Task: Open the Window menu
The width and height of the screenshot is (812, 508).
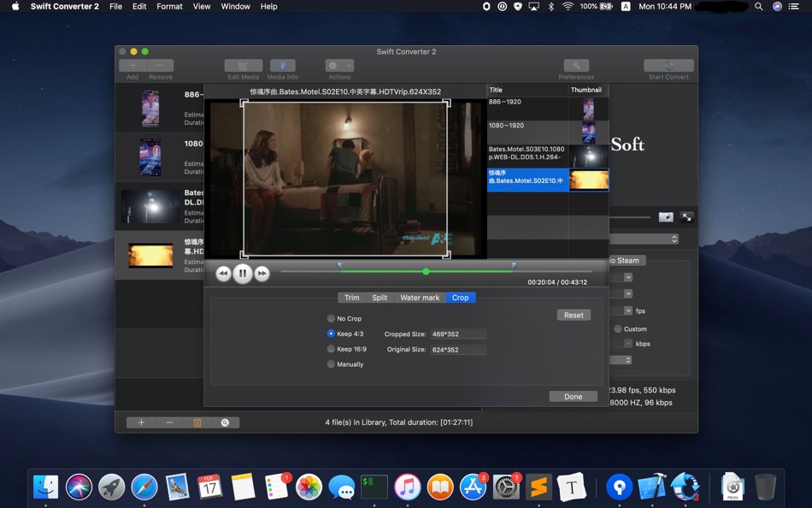Action: point(235,7)
